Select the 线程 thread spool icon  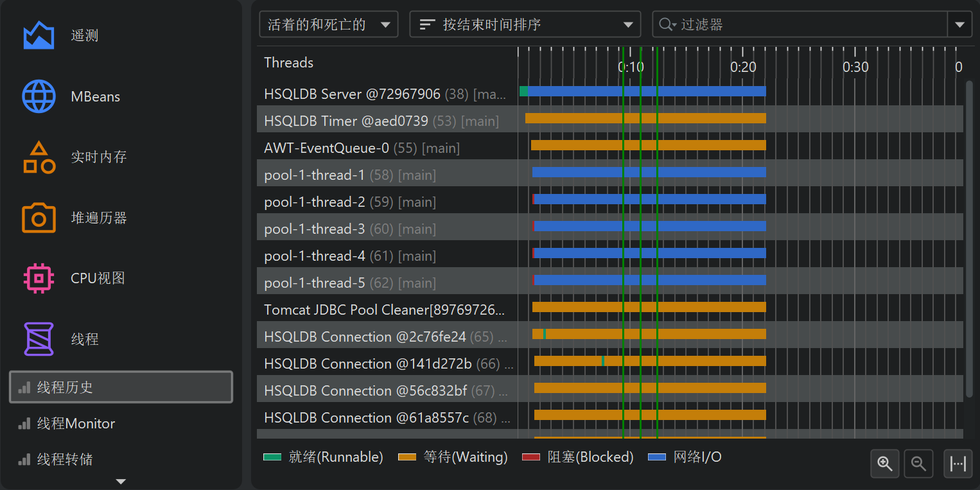coord(39,339)
